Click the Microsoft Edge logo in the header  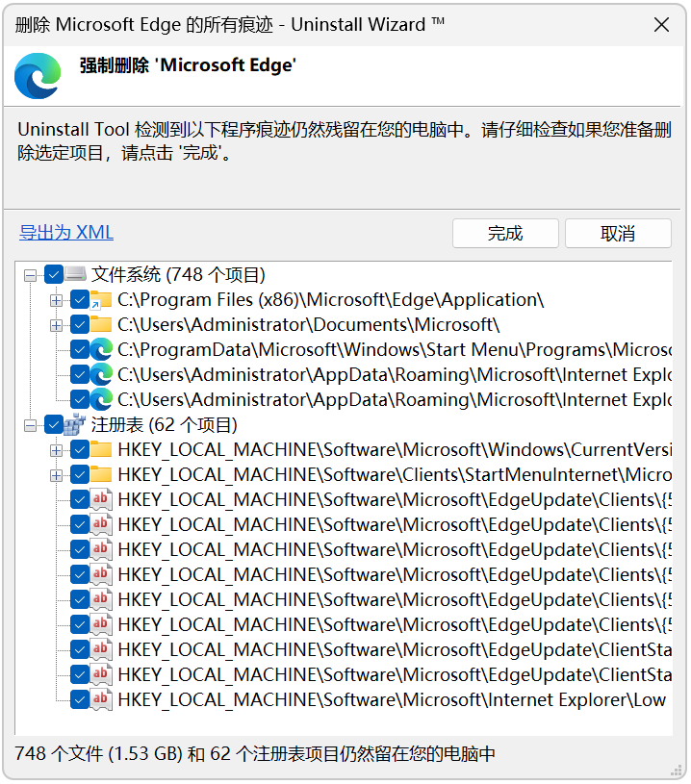click(x=38, y=76)
